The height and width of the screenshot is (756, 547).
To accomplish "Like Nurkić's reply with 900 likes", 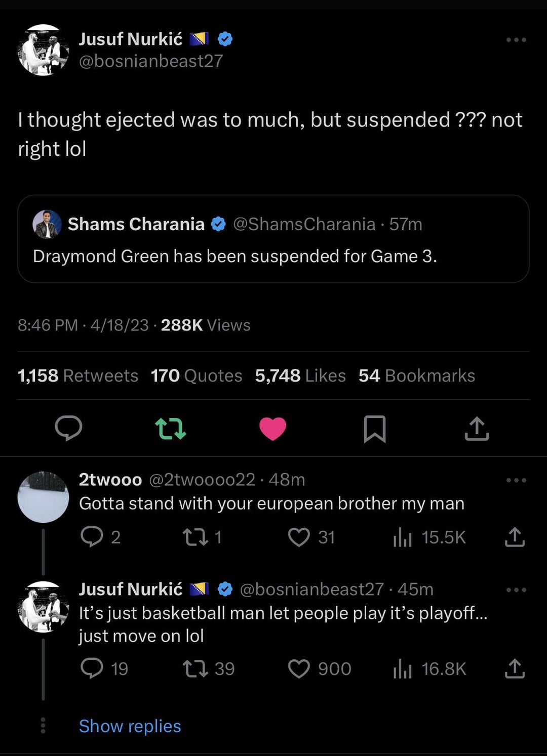I will (x=299, y=668).
